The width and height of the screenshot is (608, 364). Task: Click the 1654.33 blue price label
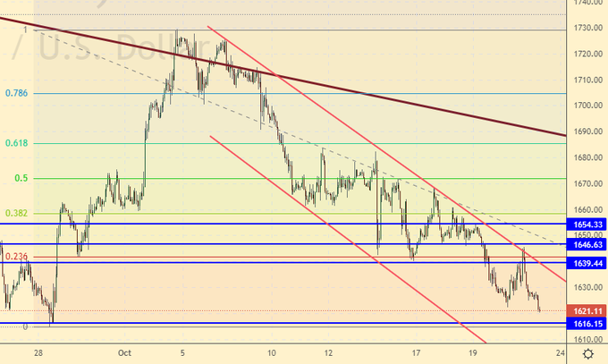(x=587, y=224)
